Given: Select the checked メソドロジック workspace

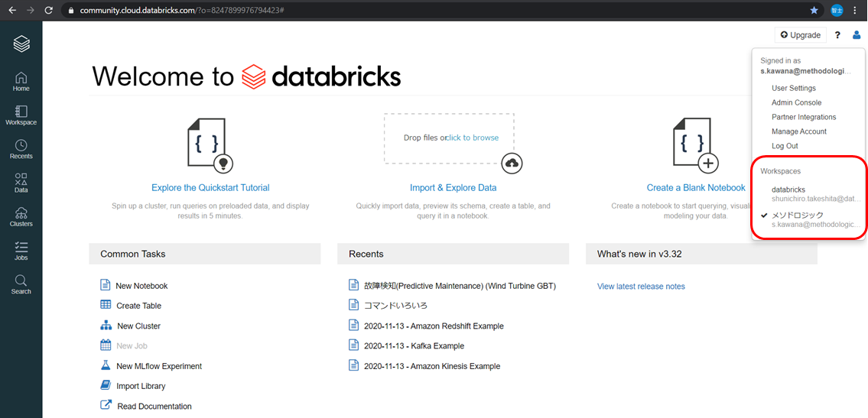Looking at the screenshot, I should click(797, 215).
